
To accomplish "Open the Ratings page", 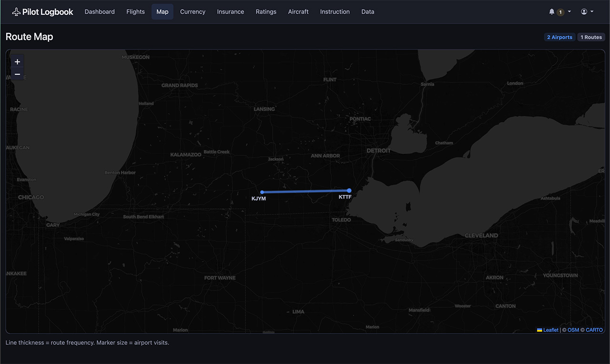I will click(266, 12).
